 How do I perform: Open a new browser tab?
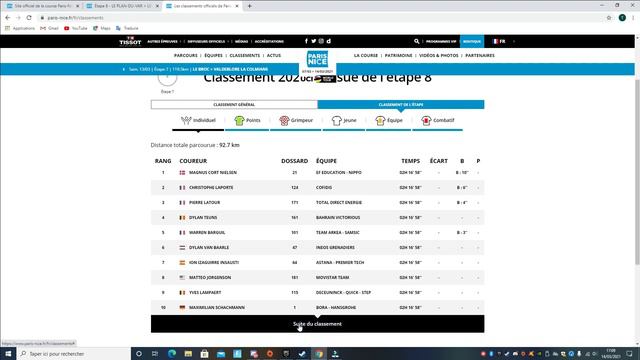coord(249,6)
